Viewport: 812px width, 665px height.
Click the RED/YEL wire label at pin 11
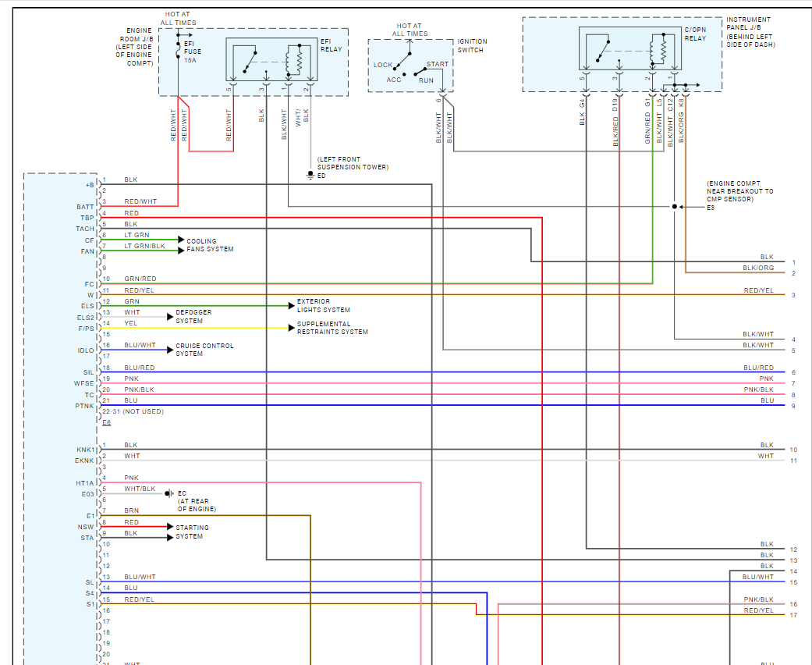[139, 290]
